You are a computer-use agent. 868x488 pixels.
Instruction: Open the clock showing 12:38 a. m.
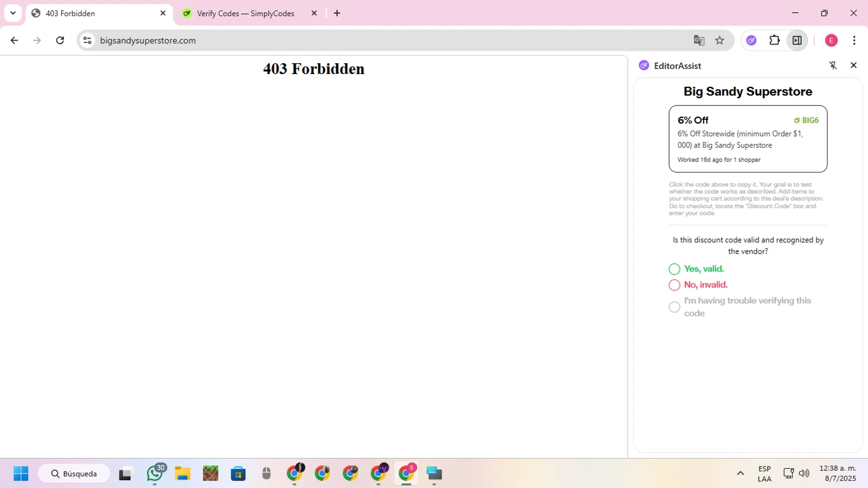coord(837,474)
